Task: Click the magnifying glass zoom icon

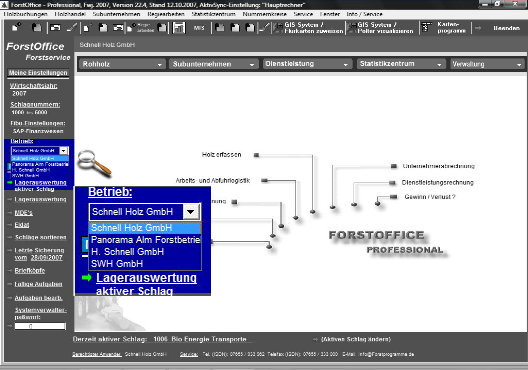Action: pyautogui.click(x=94, y=163)
